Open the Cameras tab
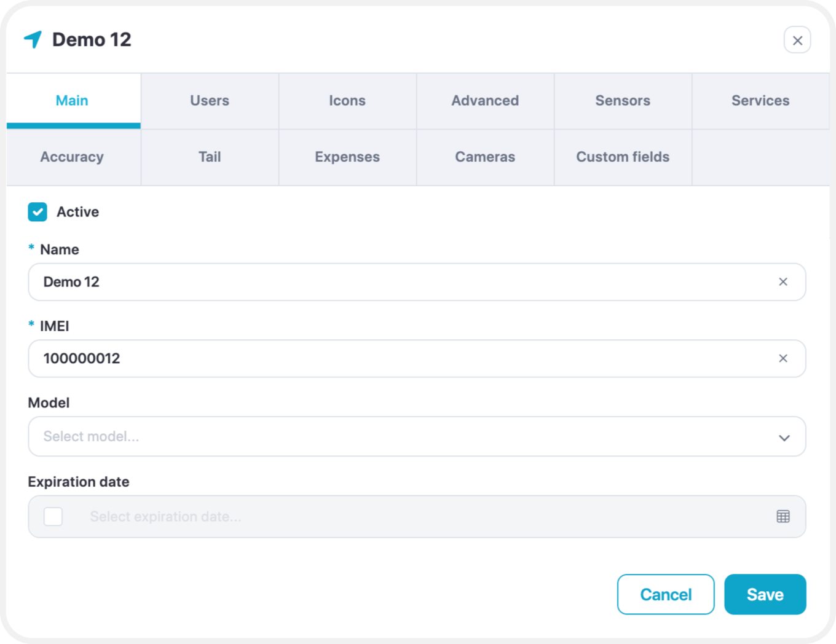The image size is (836, 644). 485,157
